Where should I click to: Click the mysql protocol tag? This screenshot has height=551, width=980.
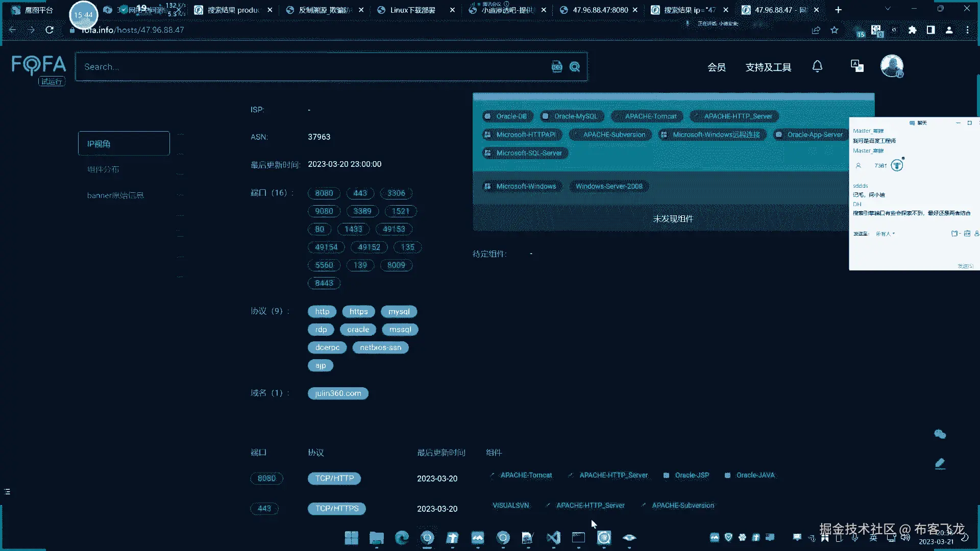[x=399, y=312]
